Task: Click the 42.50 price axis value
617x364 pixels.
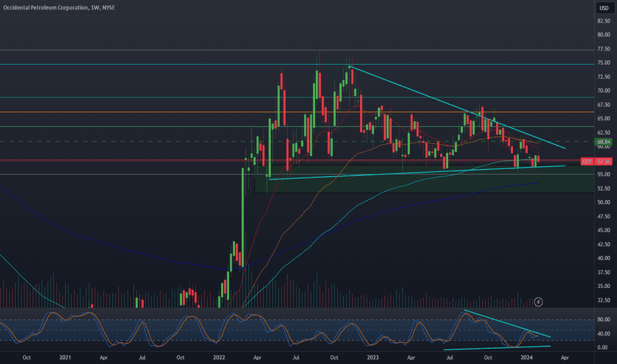Action: tap(604, 244)
